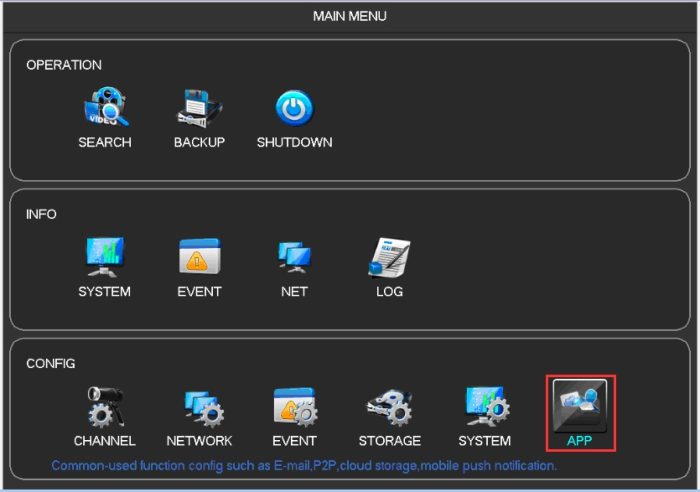Open CHANNEL camera configuration icon
Screen dimensions: 700x492
click(x=105, y=407)
